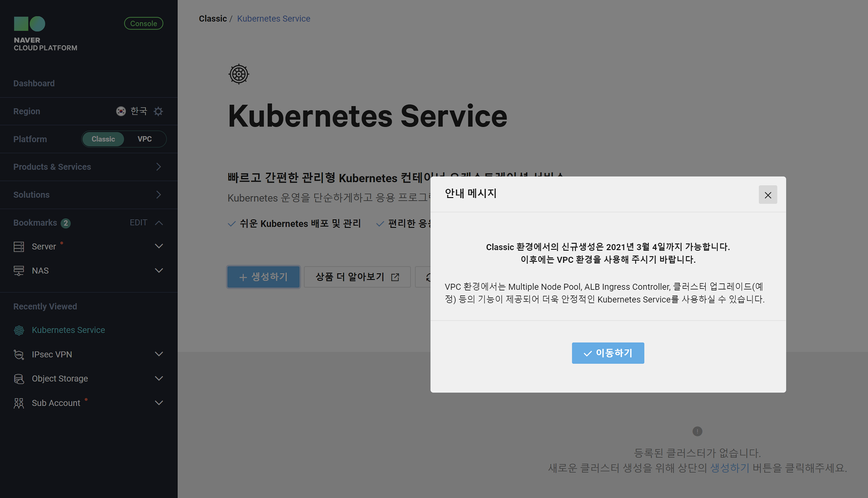
Task: Open Products & Services menu
Action: (x=88, y=167)
